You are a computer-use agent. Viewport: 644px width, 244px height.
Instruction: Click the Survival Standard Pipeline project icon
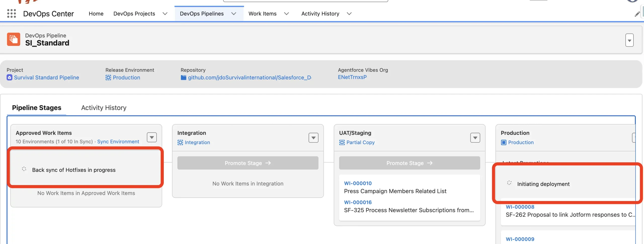[9, 77]
